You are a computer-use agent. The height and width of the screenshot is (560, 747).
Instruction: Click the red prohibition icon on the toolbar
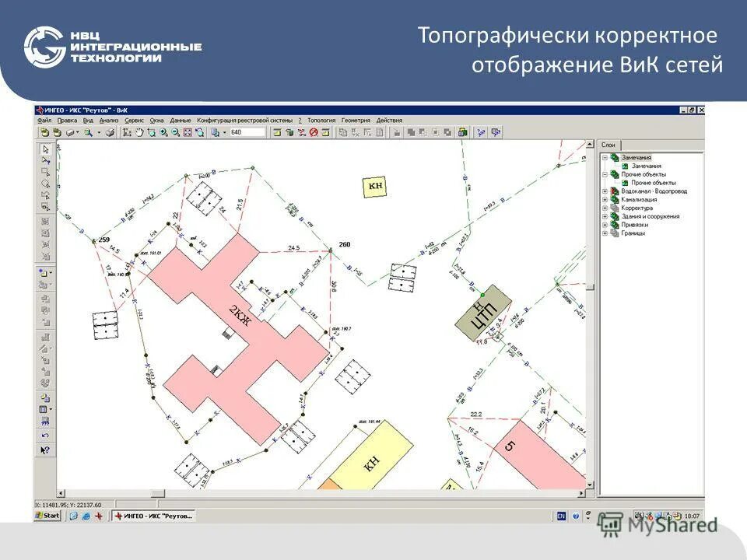coord(315,131)
